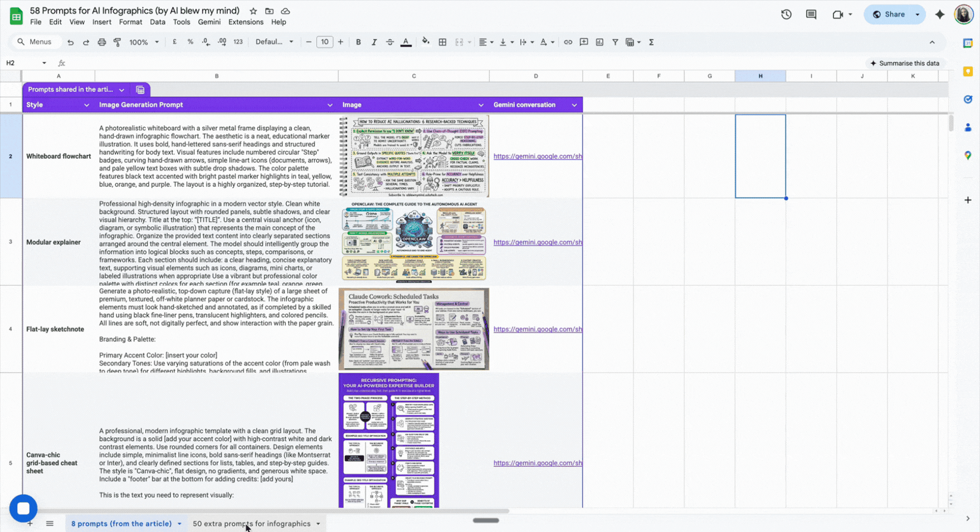Viewport: 980px width, 532px height.
Task: Open Google Keep side panel icon
Action: click(x=968, y=71)
